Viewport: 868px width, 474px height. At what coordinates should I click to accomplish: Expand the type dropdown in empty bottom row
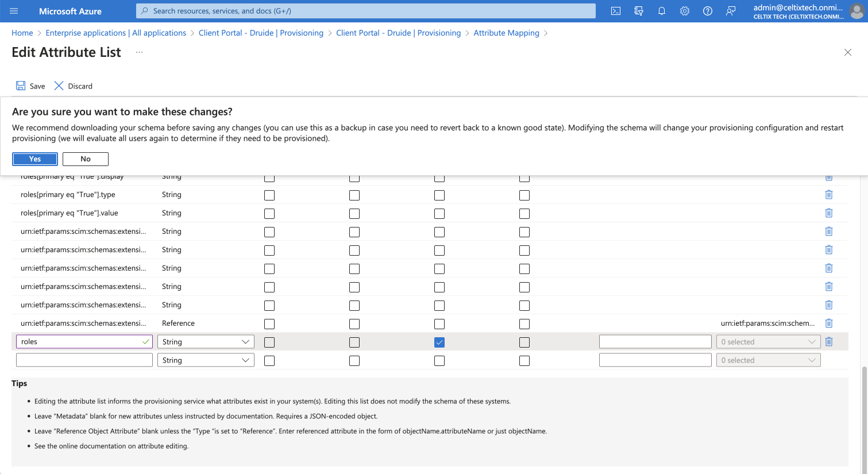tap(206, 360)
